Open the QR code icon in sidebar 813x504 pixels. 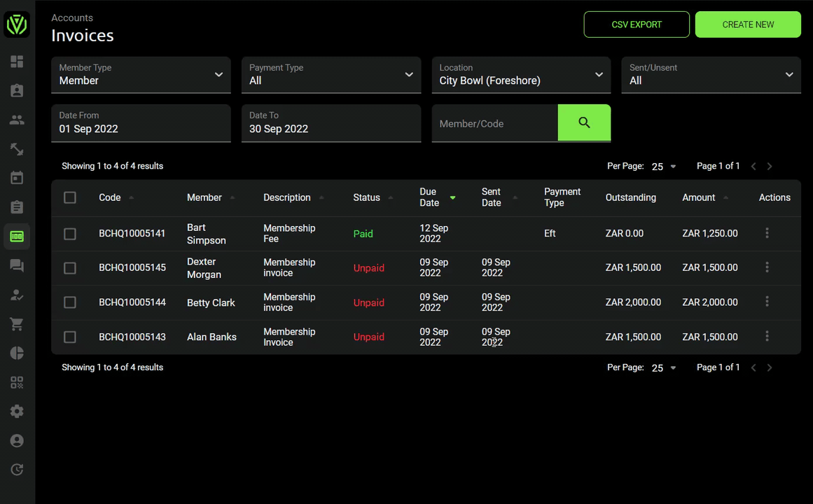(17, 383)
